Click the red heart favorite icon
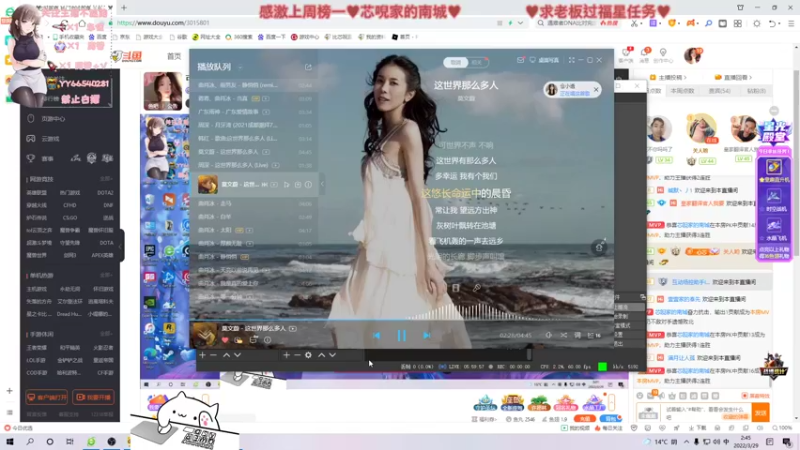Image resolution: width=800 pixels, height=450 pixels. point(225,340)
